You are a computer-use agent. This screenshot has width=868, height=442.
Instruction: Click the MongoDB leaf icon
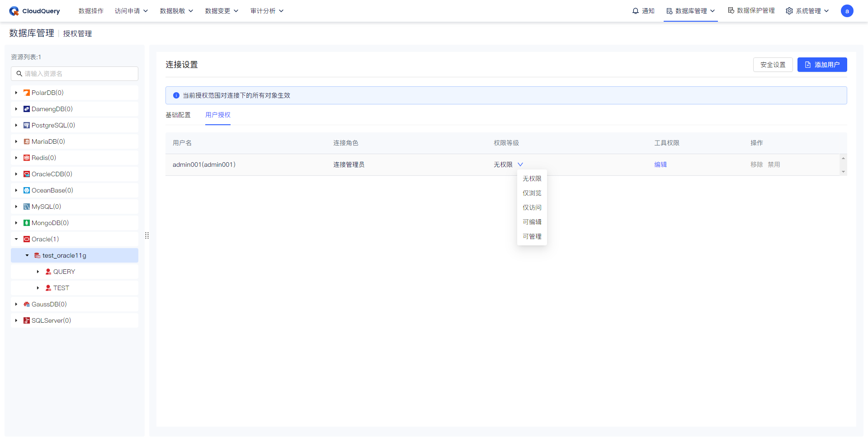[27, 223]
